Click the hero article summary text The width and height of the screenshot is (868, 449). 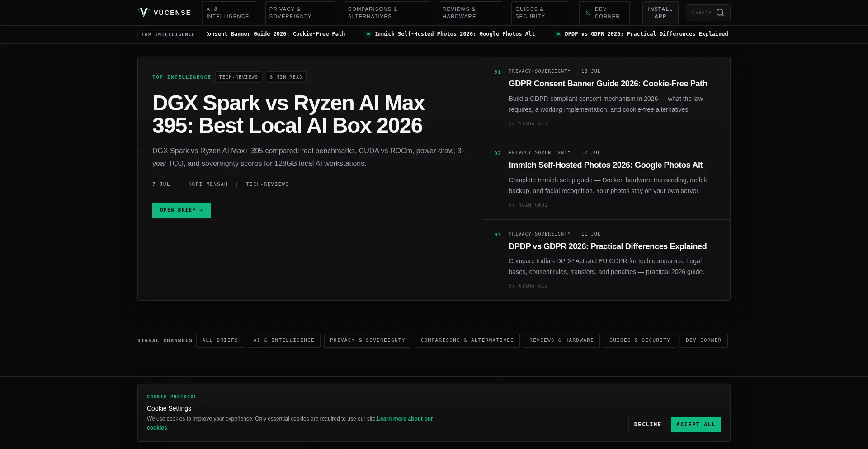[x=308, y=157]
